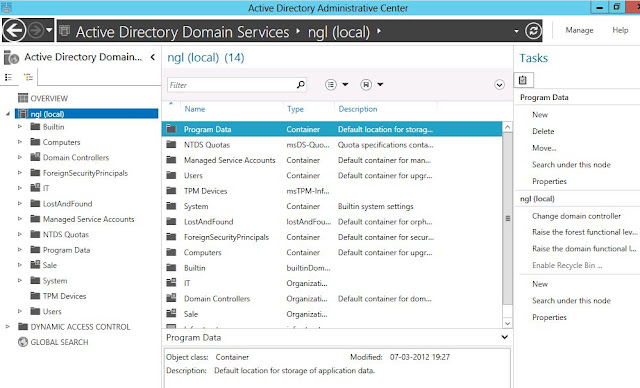Screen dimensions: 640x388
Task: Select the Domain Controllers OU icon in list
Action: point(171,298)
